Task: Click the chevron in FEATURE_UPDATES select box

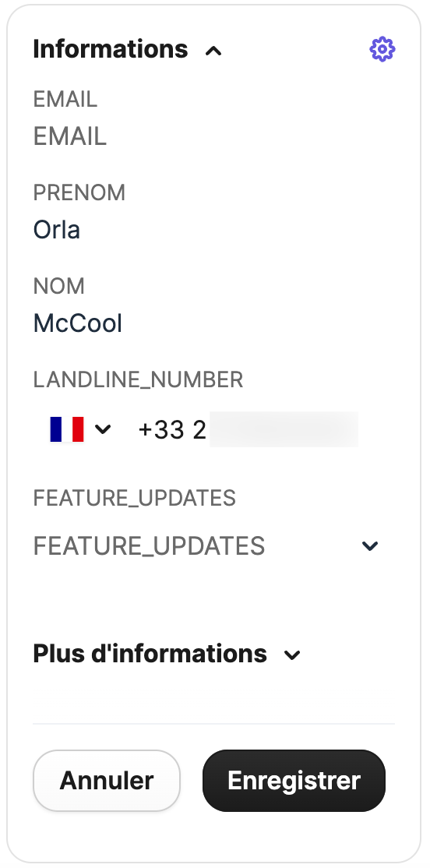Action: pyautogui.click(x=370, y=546)
